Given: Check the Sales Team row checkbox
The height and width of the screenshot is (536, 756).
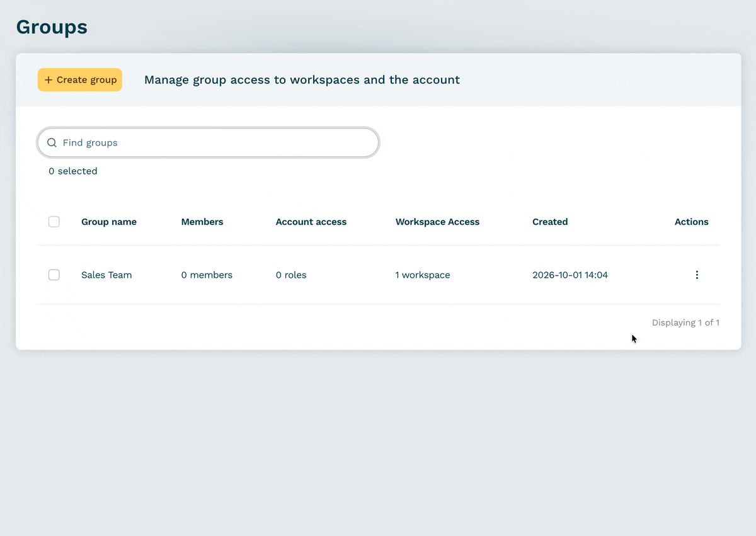Looking at the screenshot, I should [x=54, y=275].
